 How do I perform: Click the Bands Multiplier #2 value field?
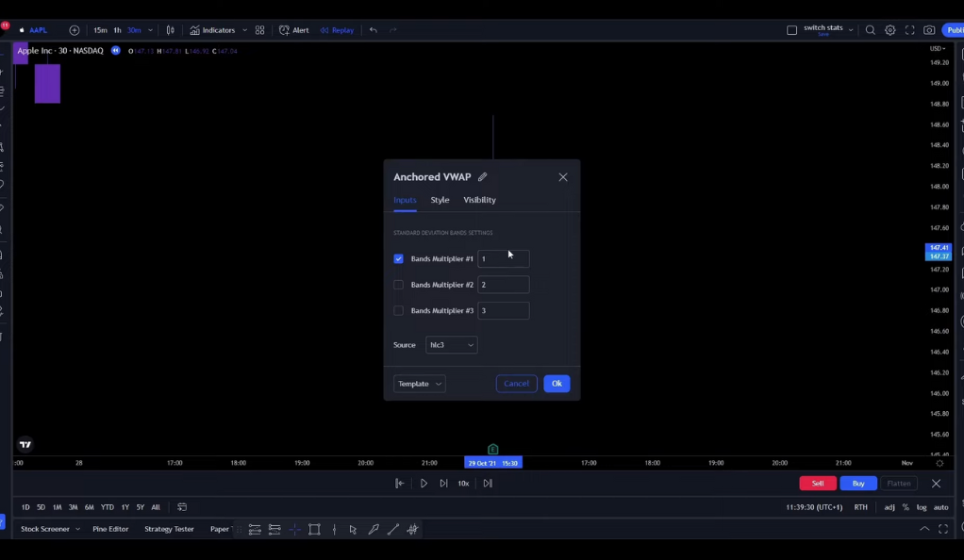click(503, 285)
